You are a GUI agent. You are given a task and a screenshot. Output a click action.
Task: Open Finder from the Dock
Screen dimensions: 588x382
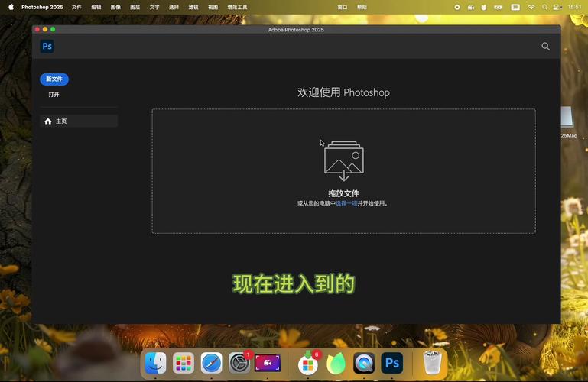(156, 363)
